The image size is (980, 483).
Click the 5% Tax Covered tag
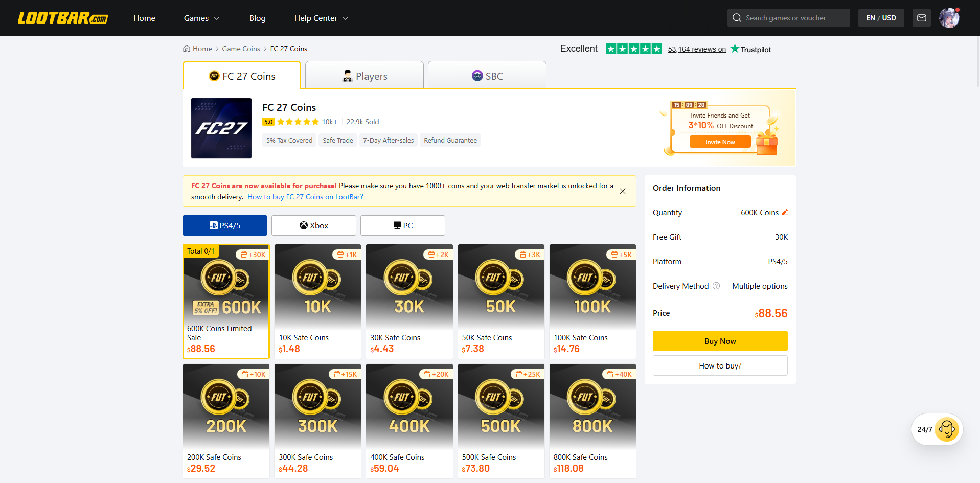(289, 140)
